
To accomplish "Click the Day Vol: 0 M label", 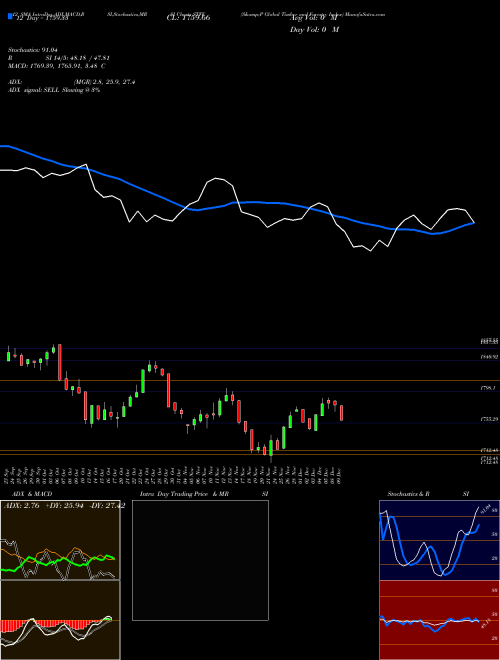I will (315, 29).
